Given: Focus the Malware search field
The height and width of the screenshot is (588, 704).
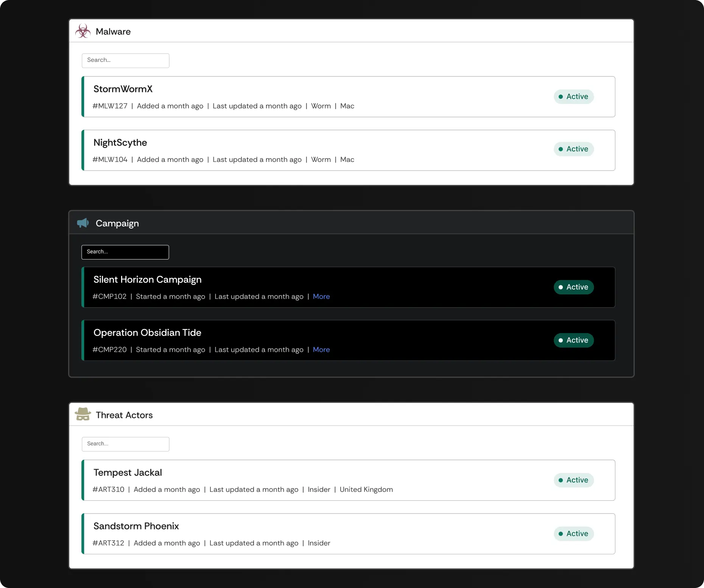Looking at the screenshot, I should pyautogui.click(x=125, y=61).
